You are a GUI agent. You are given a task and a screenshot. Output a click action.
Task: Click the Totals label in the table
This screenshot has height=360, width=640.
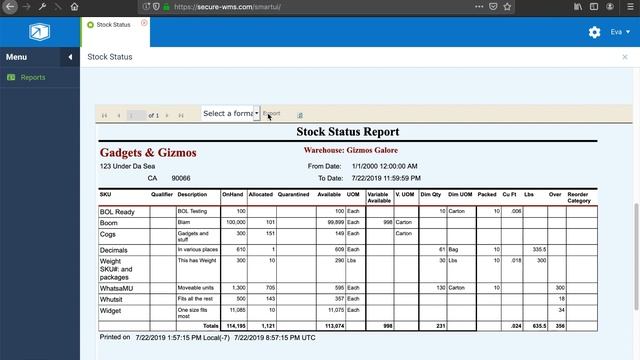click(x=211, y=326)
